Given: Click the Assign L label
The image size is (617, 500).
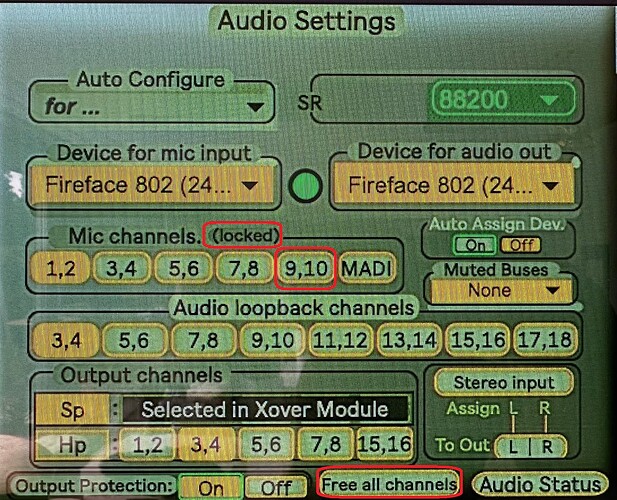Looking at the screenshot, I should tap(513, 409).
